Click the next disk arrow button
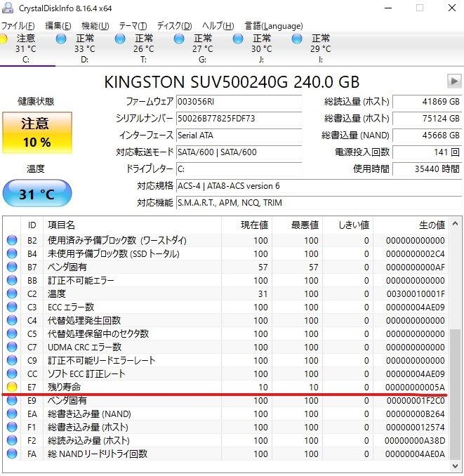This screenshot has width=464, height=476. pos(454,81)
